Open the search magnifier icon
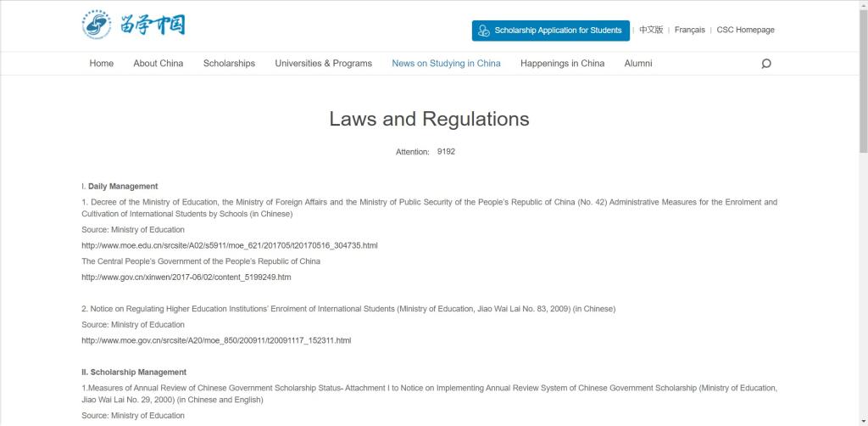868x426 pixels. (766, 64)
